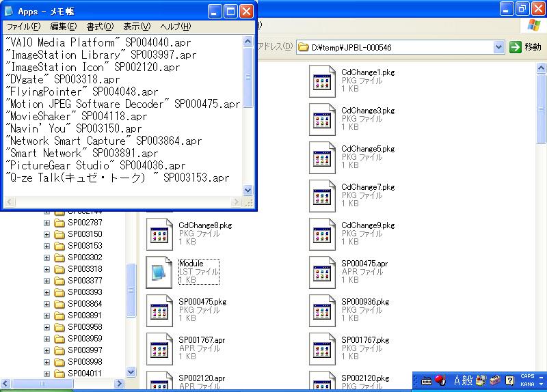This screenshot has height=392, width=547.
Task: Click the Module LST file icon
Action: (159, 273)
